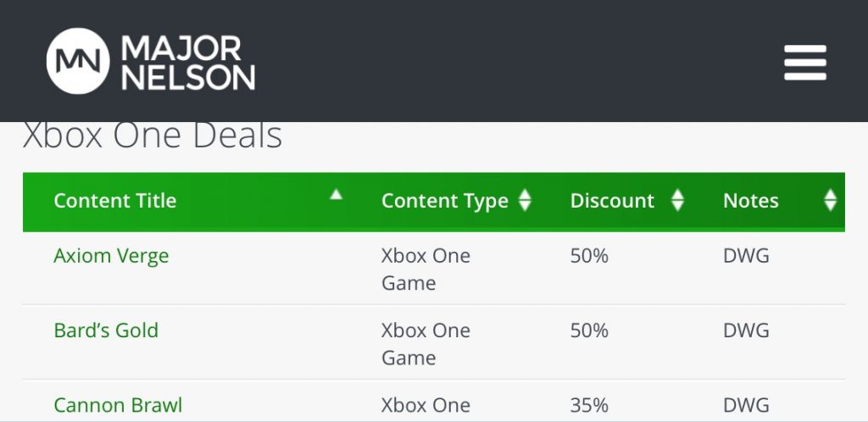Toggle the Content Type sort arrows
The height and width of the screenshot is (422, 868).
525,201
